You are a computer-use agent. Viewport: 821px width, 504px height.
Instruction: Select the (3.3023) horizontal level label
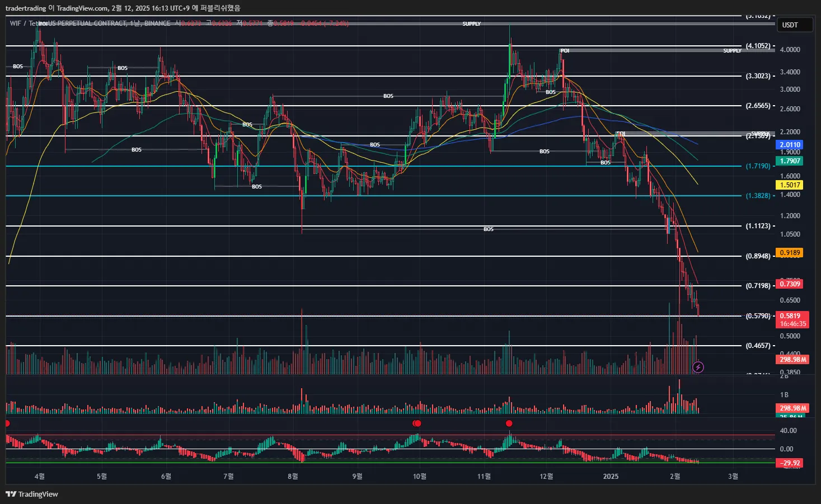point(758,76)
